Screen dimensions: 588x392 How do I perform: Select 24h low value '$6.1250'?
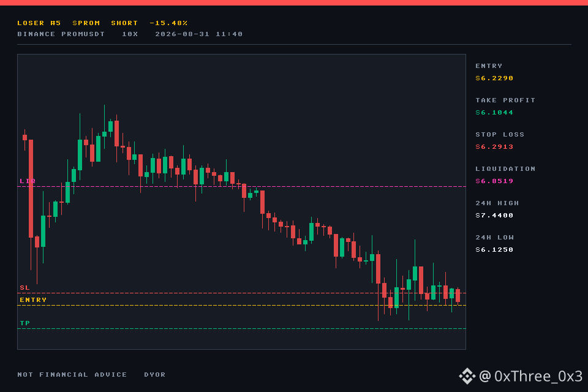pos(494,250)
